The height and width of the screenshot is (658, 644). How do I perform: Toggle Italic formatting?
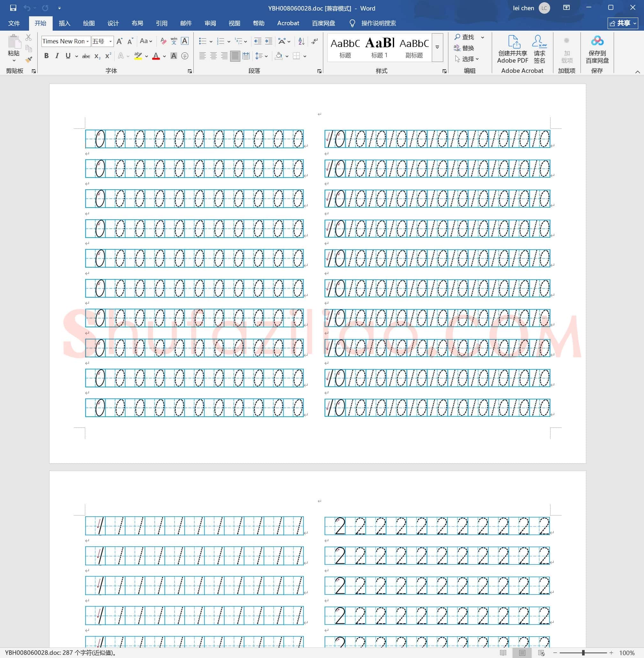tap(57, 56)
